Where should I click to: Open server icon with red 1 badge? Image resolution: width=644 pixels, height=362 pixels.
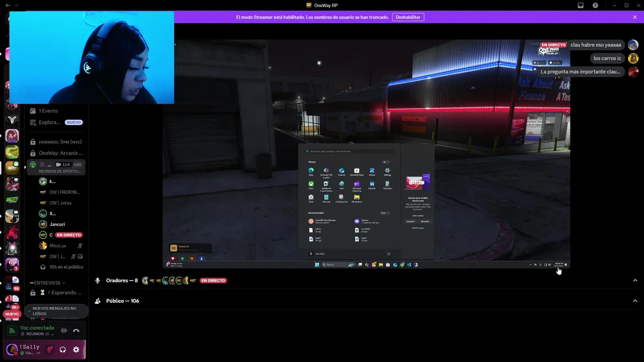(12, 263)
